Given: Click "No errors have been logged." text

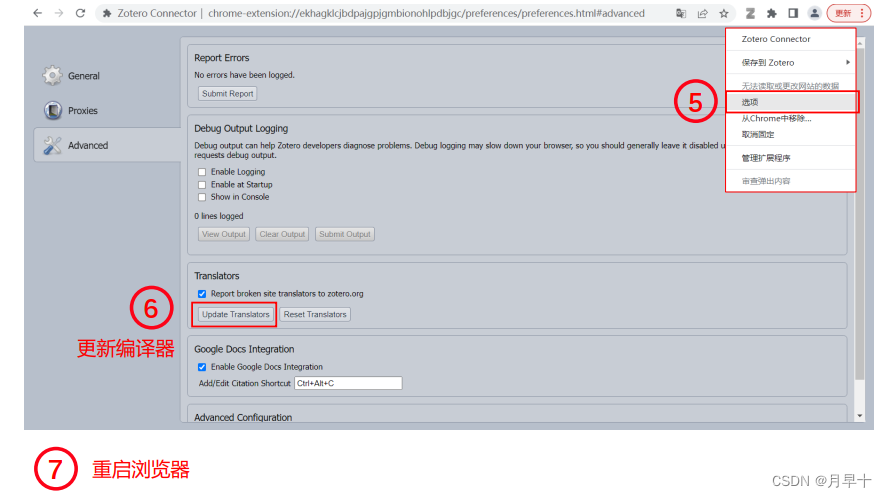Looking at the screenshot, I should (244, 75).
